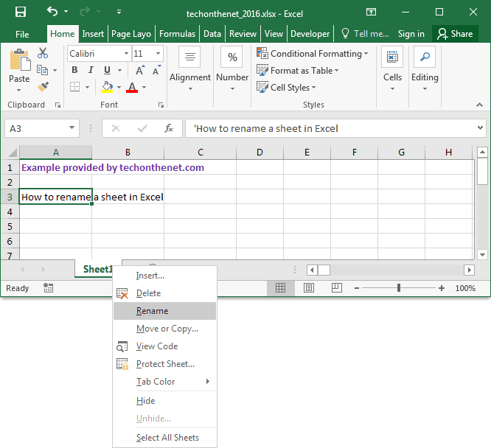
Task: Apply the yellow Fill Color bucket
Action: (x=107, y=87)
